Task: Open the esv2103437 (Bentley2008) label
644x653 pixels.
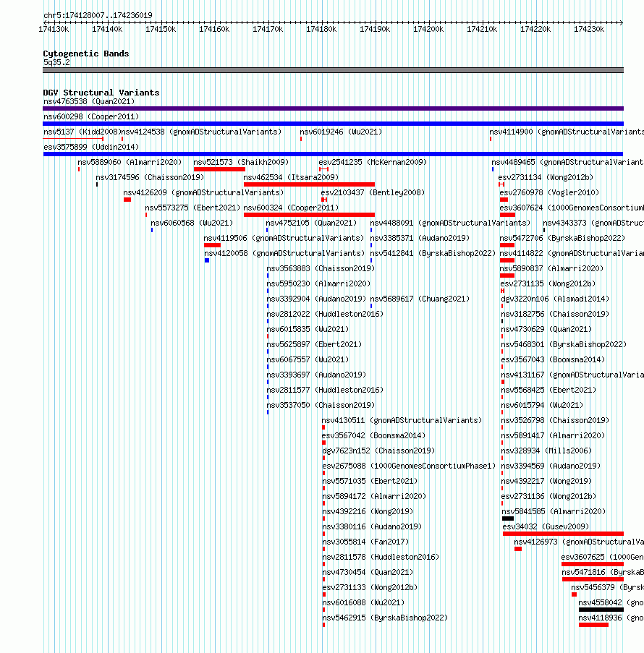Action: click(373, 193)
